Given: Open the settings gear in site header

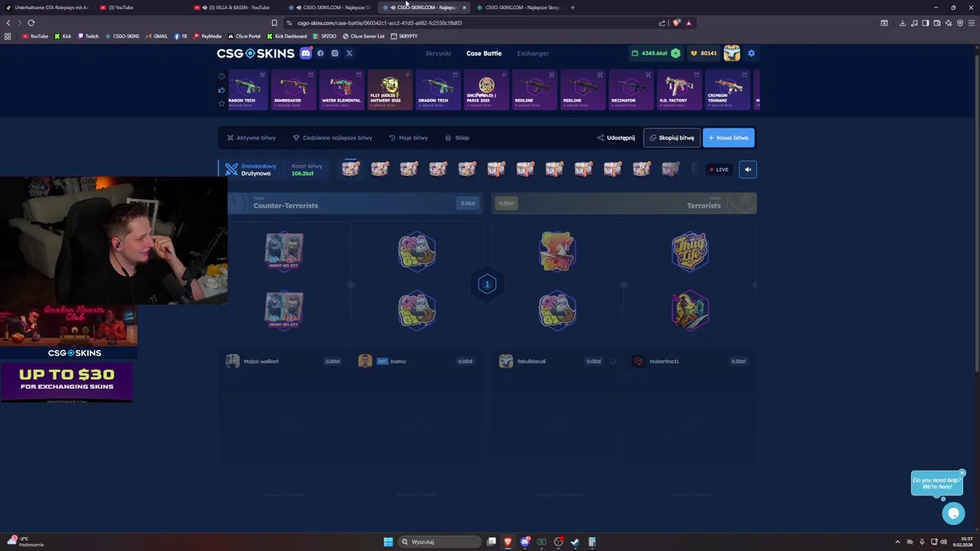Looking at the screenshot, I should tap(751, 54).
